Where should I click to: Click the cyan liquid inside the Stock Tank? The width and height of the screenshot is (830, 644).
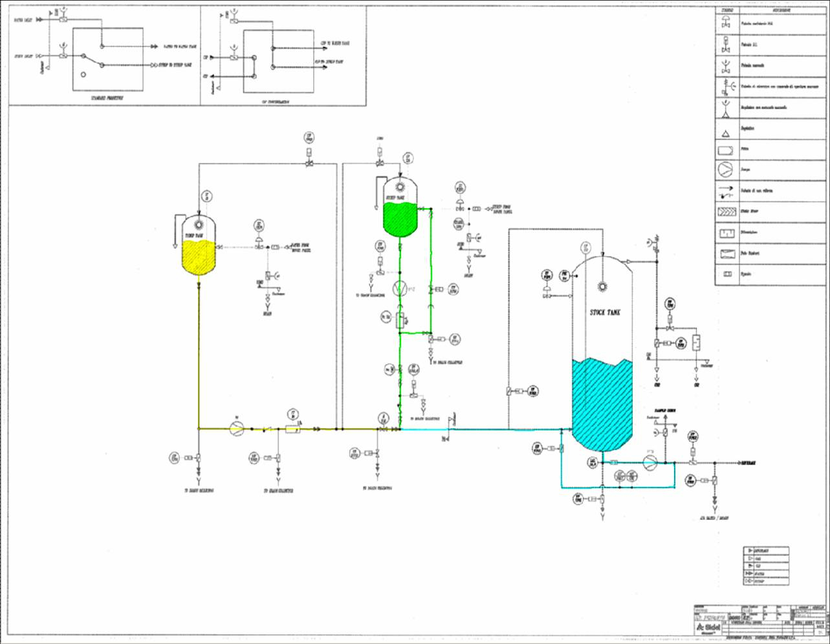click(602, 404)
